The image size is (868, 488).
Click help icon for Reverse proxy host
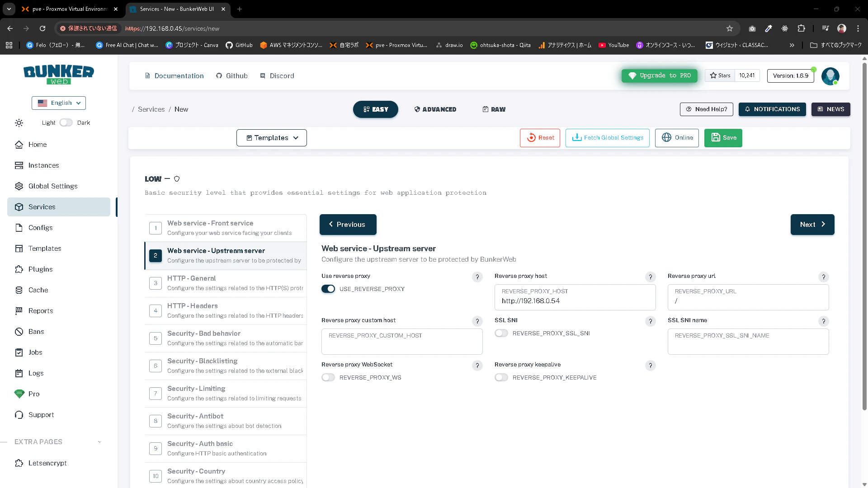click(651, 277)
